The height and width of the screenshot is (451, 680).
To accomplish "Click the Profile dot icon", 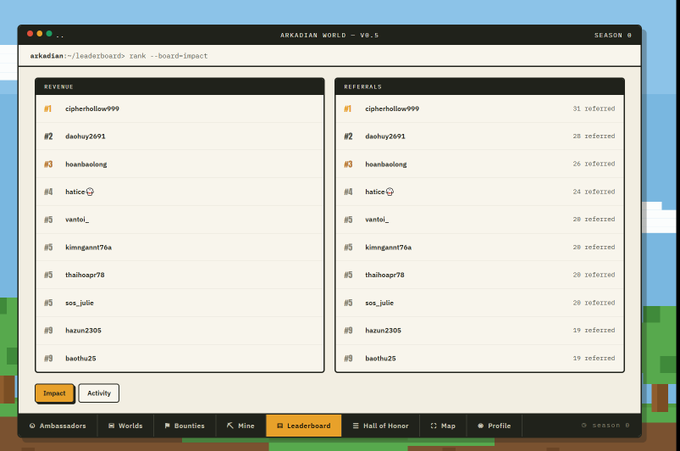I will (x=481, y=426).
